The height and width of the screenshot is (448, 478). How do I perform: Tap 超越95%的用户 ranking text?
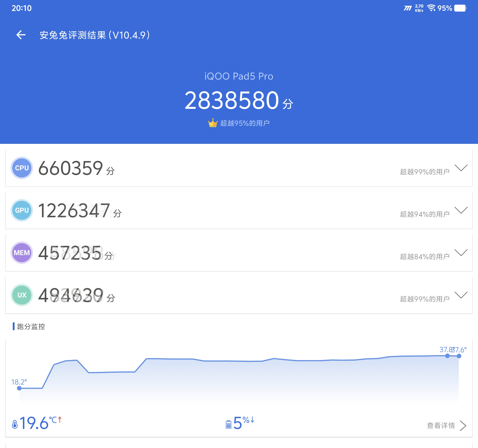coord(245,123)
